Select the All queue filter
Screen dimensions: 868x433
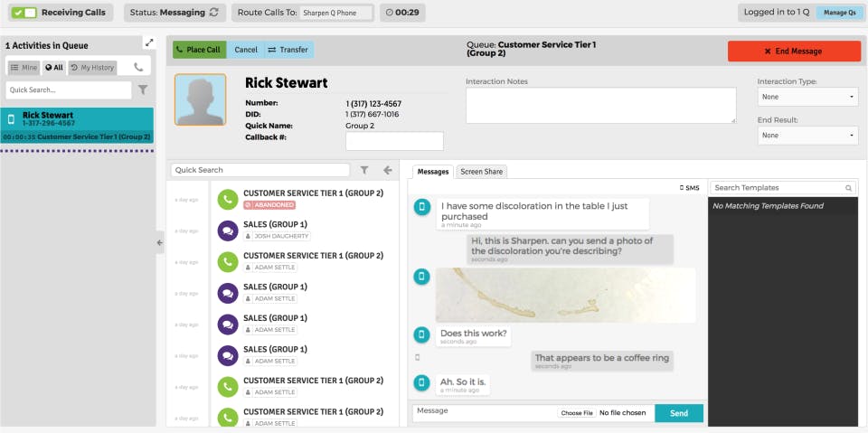click(x=53, y=68)
